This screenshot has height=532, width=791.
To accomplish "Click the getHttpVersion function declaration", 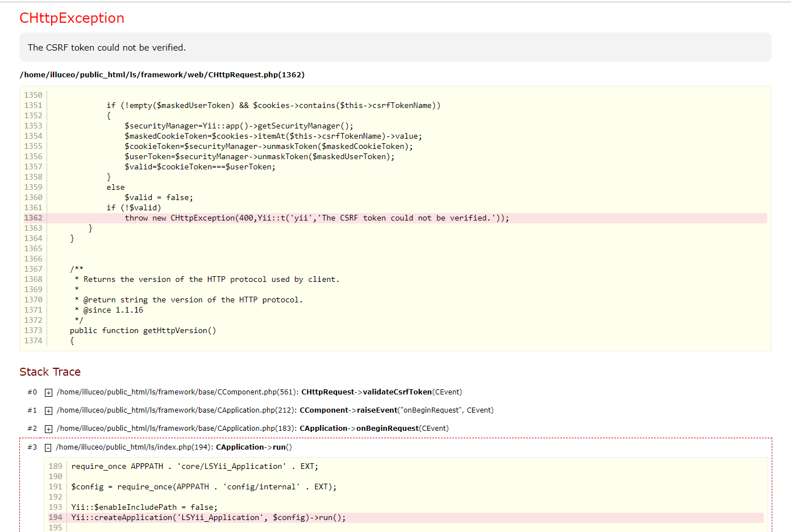I will 143,331.
